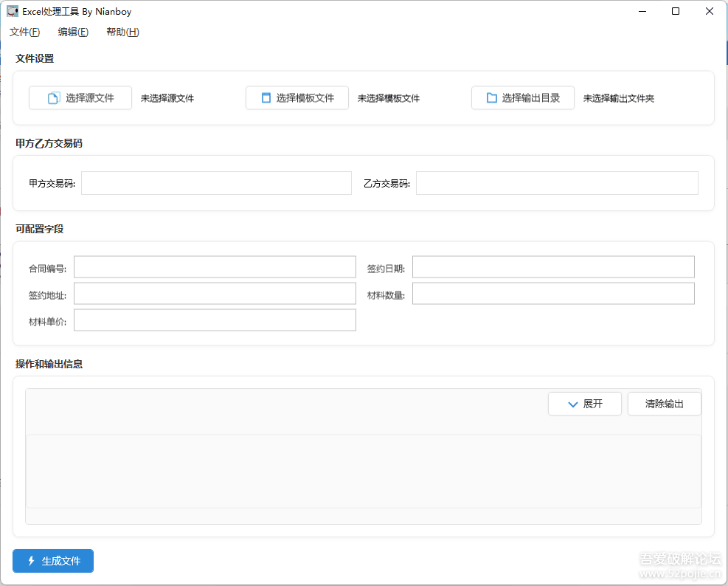Viewport: 728px width, 586px height.
Task: Expand output panel with chevron 展开
Action: click(584, 404)
